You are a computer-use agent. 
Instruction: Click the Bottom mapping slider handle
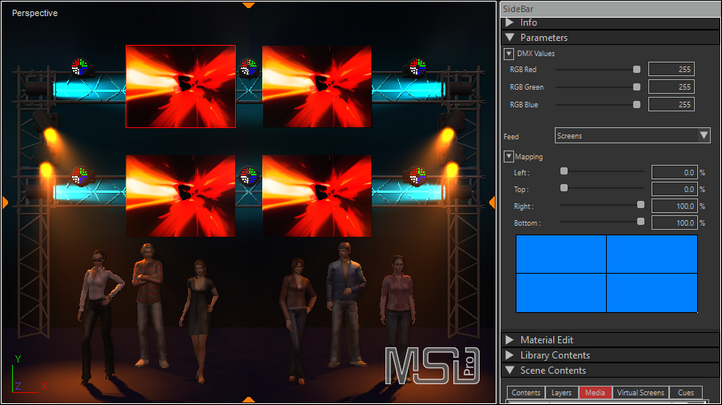click(640, 222)
